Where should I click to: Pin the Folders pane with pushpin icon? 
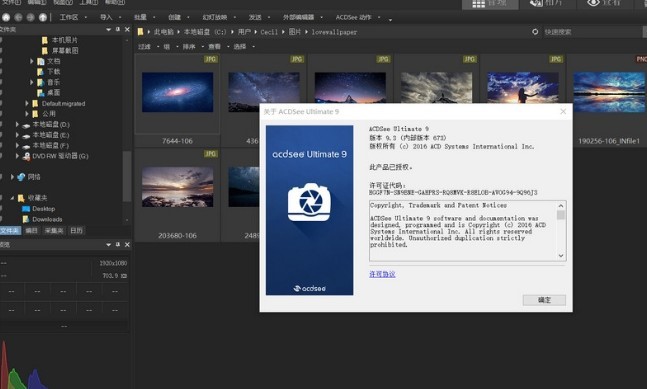click(x=118, y=29)
